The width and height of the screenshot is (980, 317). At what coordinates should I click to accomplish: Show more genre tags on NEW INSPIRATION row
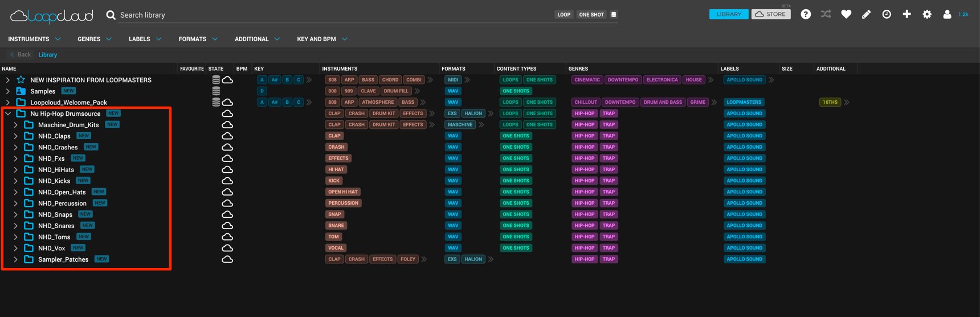(x=711, y=80)
